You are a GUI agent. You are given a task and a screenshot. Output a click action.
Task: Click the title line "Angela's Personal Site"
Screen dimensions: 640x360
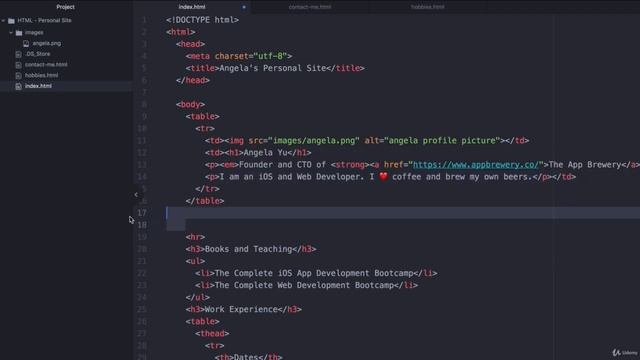[x=275, y=68]
